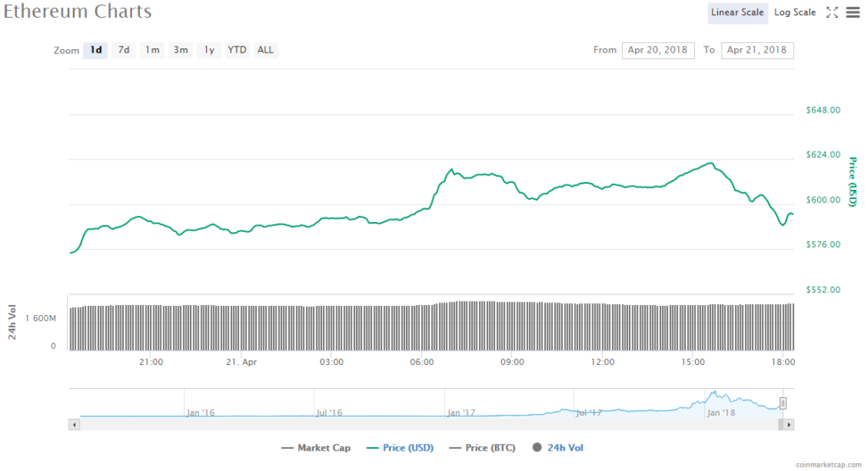Zoom chart to 1y
The image size is (868, 471).
tap(209, 50)
